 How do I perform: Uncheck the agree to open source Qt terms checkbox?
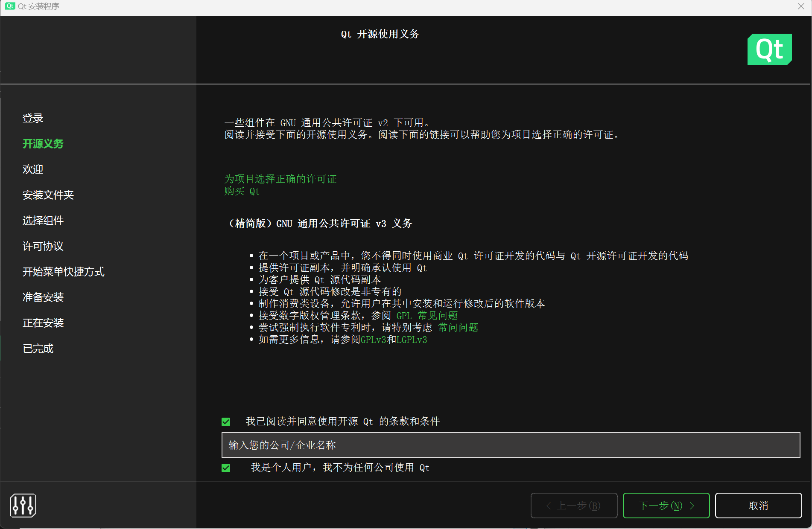tap(226, 422)
